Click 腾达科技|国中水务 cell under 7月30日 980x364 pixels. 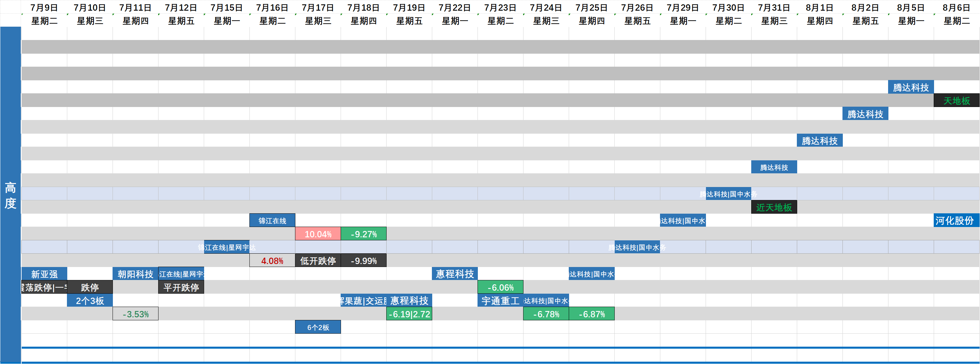pos(729,194)
